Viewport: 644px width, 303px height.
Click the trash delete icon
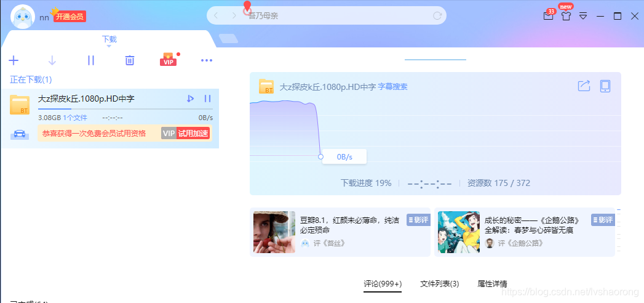(x=129, y=60)
